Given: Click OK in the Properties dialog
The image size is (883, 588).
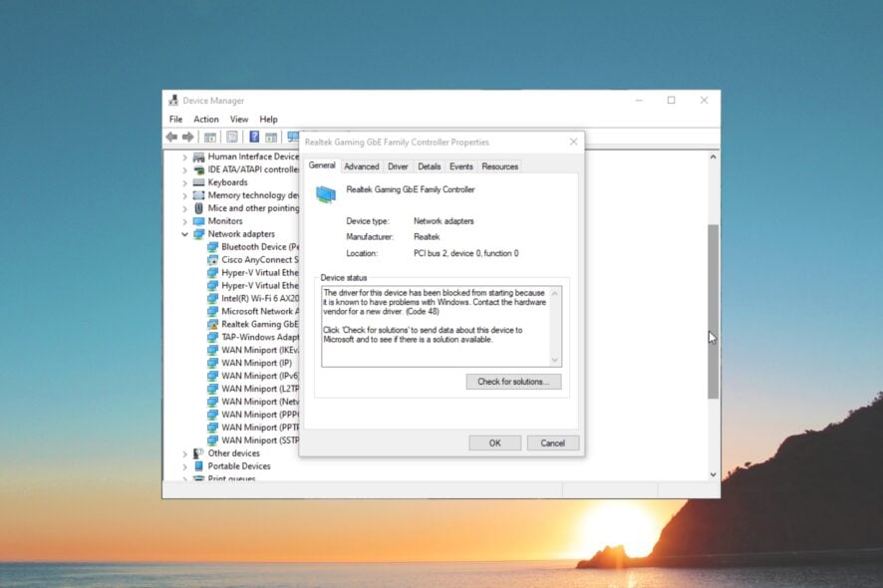Looking at the screenshot, I should 495,443.
